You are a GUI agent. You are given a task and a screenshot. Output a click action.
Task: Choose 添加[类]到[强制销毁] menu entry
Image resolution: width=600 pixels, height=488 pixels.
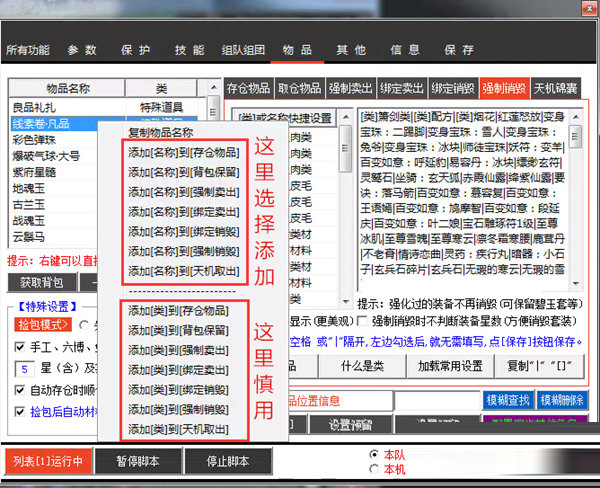click(x=178, y=410)
